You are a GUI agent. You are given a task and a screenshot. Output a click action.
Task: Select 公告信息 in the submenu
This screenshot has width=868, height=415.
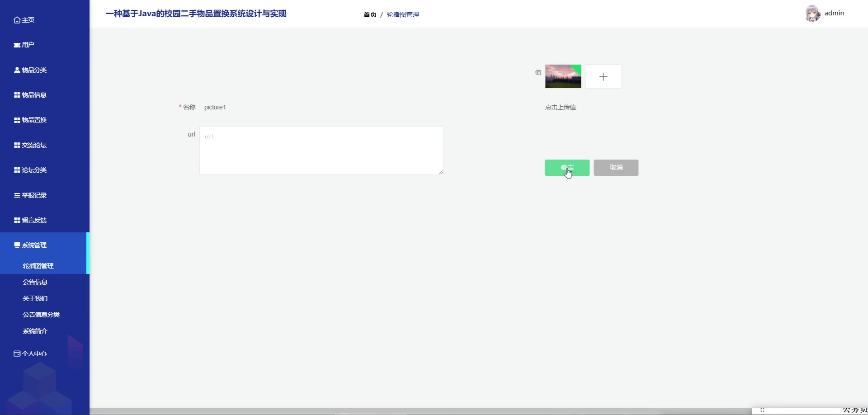(x=44, y=282)
